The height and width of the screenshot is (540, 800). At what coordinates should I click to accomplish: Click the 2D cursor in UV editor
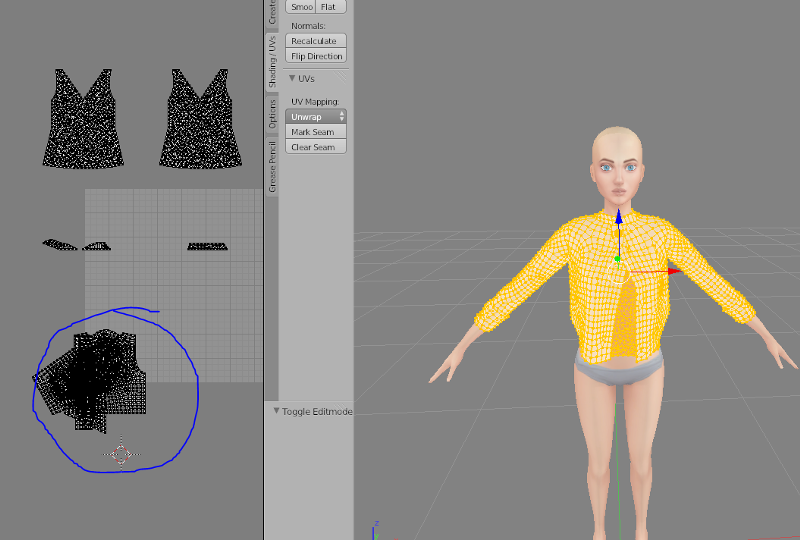(x=121, y=454)
